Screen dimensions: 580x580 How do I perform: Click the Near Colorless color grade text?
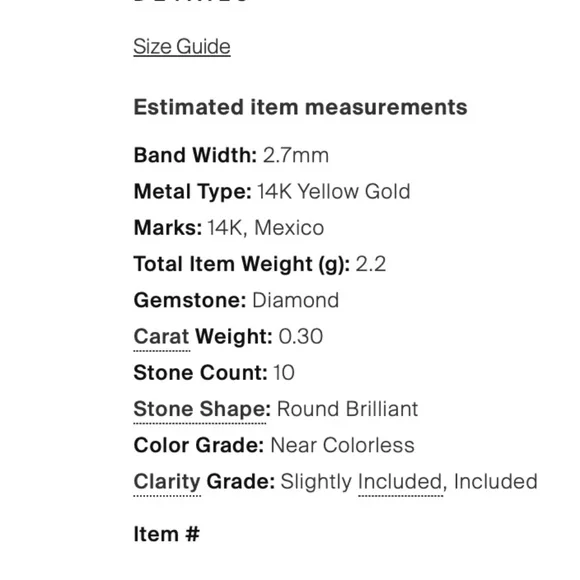click(343, 445)
